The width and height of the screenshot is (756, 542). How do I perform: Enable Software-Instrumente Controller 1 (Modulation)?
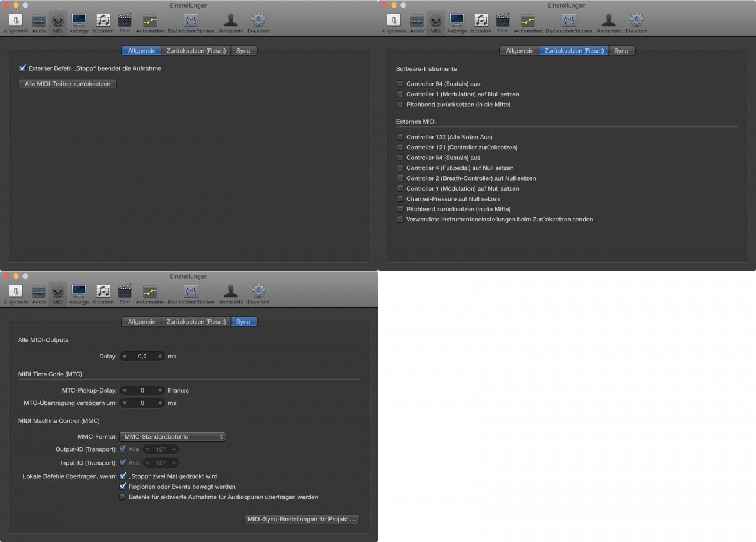tap(400, 94)
